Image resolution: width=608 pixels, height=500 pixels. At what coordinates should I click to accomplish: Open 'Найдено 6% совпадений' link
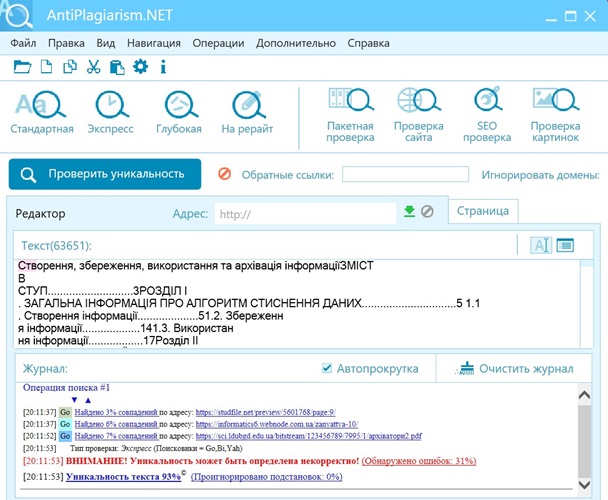coord(116,424)
